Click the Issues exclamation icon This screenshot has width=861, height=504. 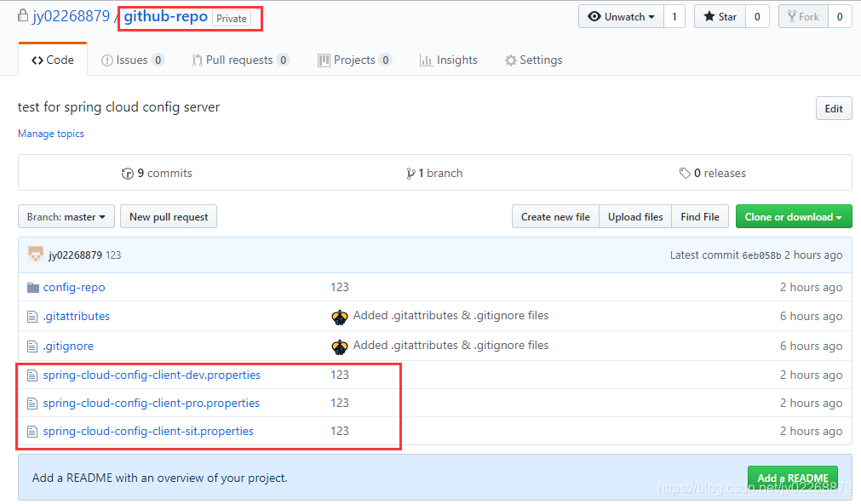[x=107, y=60]
